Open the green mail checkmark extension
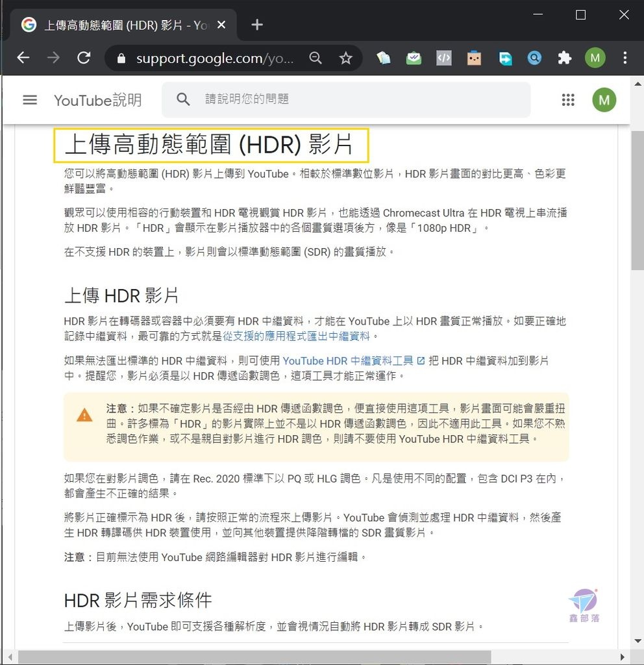 [414, 58]
